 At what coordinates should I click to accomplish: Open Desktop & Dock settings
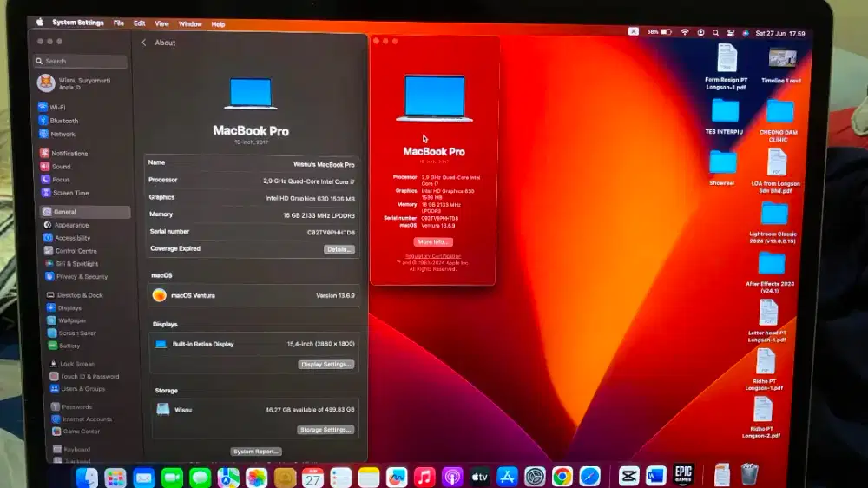pyautogui.click(x=76, y=296)
